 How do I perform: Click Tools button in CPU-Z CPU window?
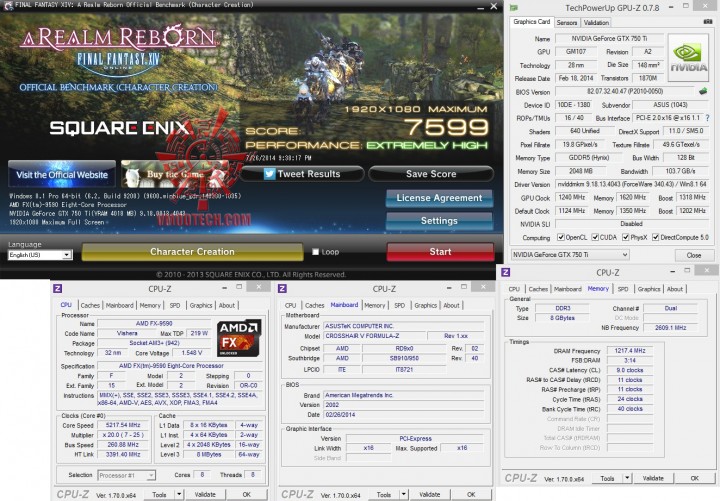tap(159, 495)
